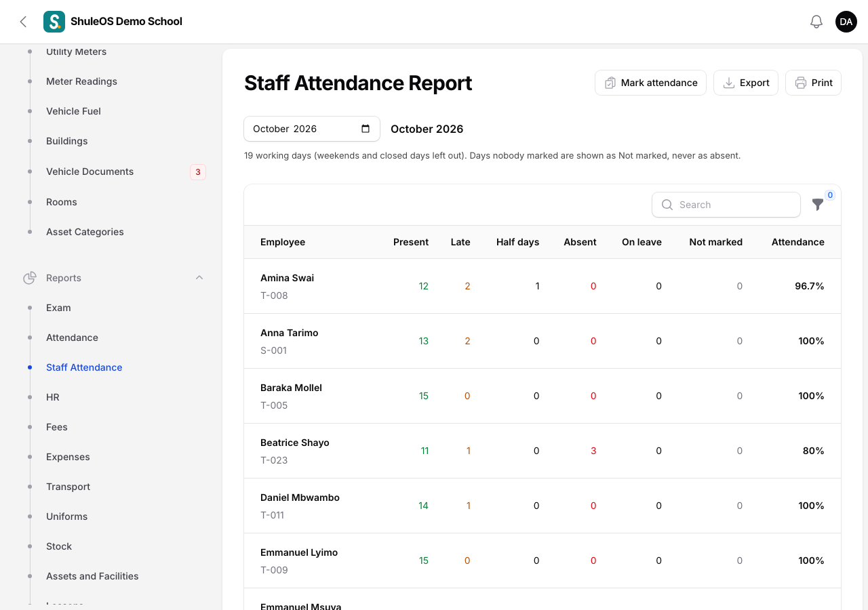Click the Employee column header
Viewport: 868px width, 610px height.
[x=283, y=242]
